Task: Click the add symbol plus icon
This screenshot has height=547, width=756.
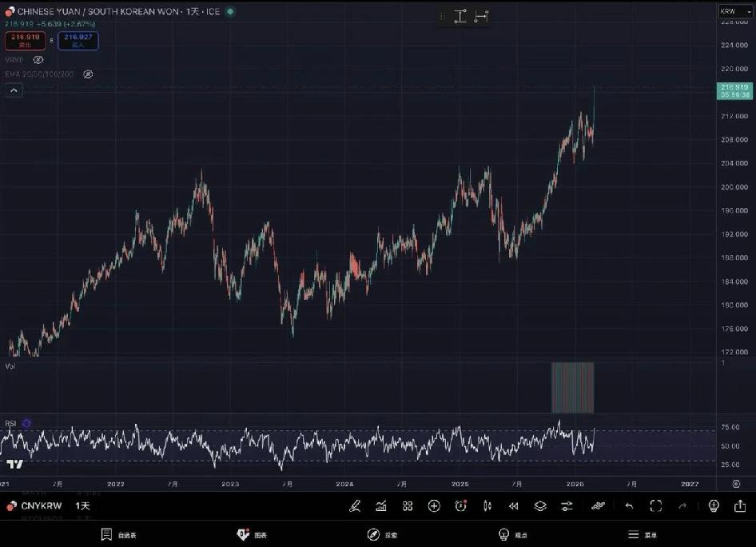Action: tap(434, 505)
